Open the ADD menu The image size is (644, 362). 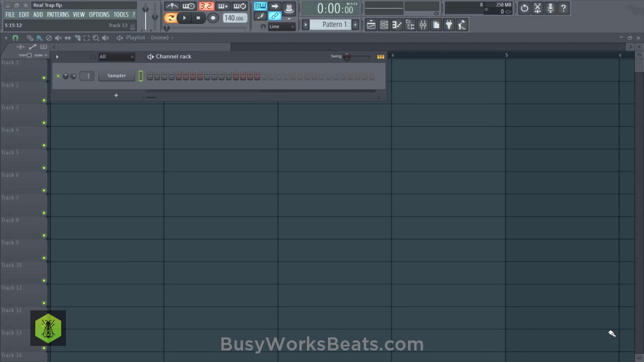click(38, 15)
